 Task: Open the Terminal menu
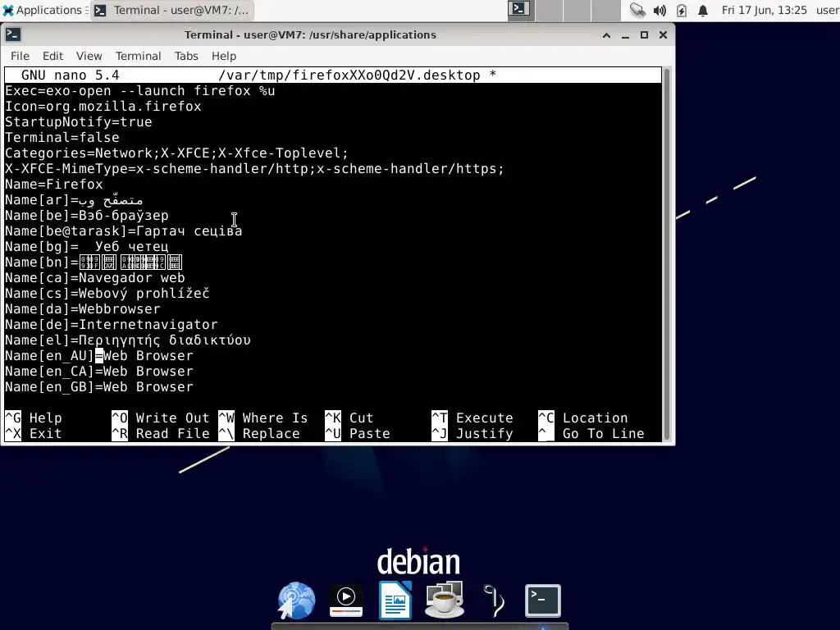(138, 56)
